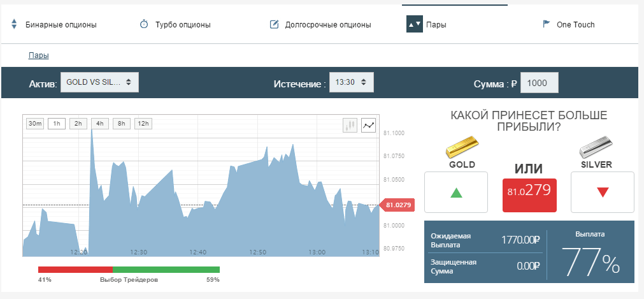Focus the Сумма amount field showing 1000
The image size is (644, 299).
[540, 83]
